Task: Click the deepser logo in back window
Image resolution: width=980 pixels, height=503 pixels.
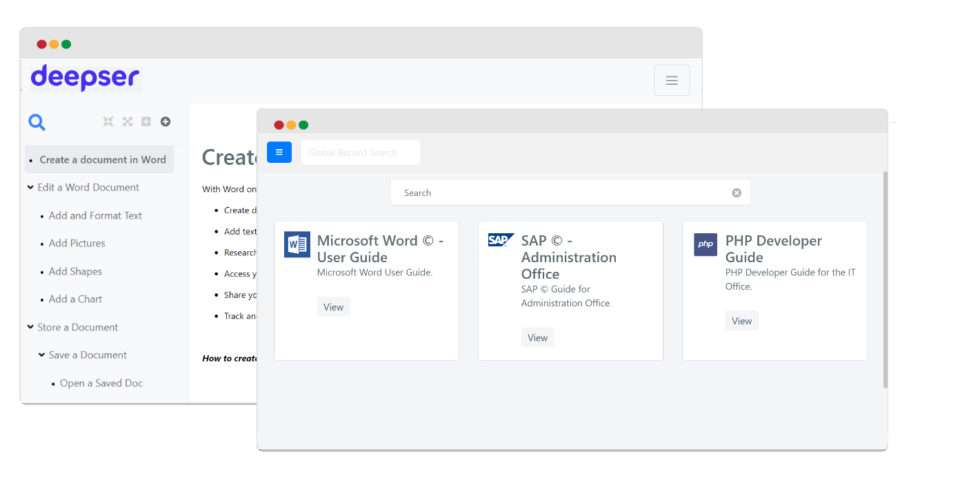Action: [84, 78]
